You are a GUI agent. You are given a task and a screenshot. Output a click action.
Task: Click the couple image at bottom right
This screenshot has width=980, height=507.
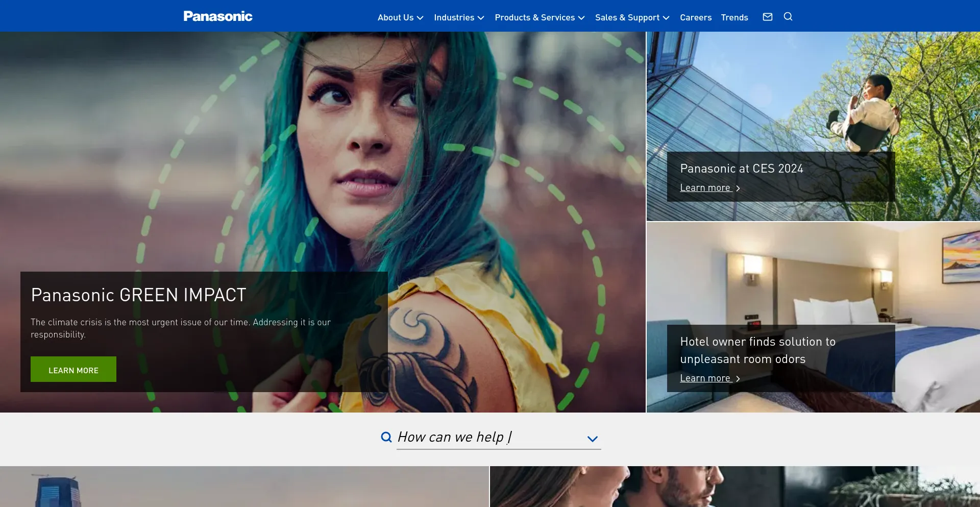(735, 487)
